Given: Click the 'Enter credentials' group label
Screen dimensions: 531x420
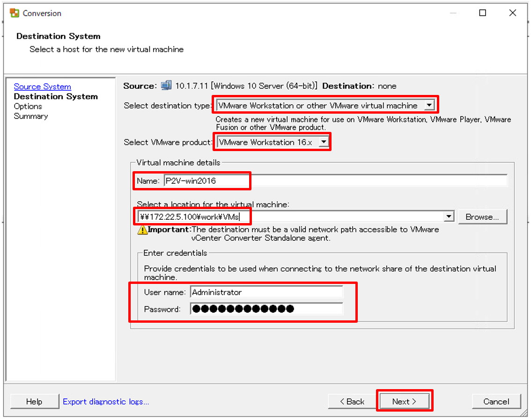Looking at the screenshot, I should click(175, 253).
